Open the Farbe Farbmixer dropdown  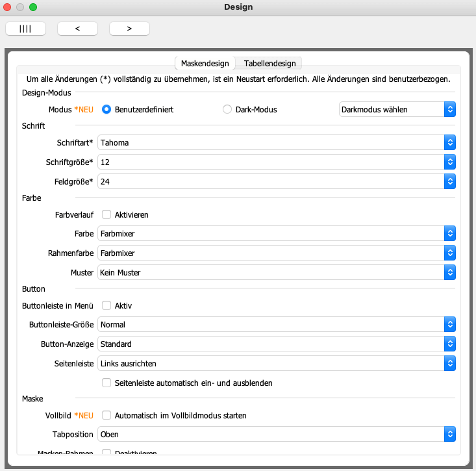click(277, 233)
